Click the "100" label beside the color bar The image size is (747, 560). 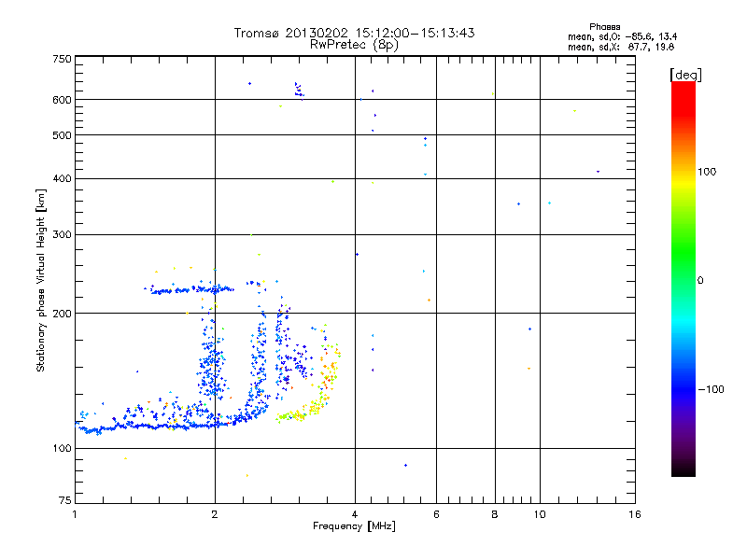[707, 172]
